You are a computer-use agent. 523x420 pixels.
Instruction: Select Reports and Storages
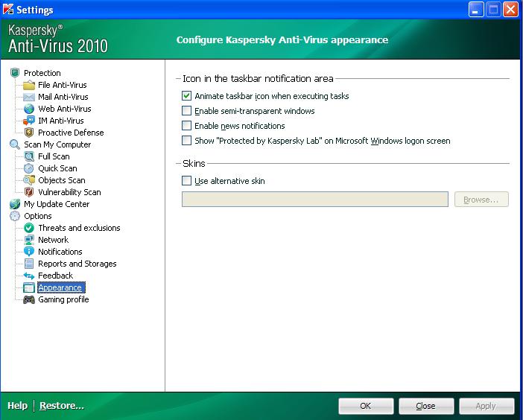[77, 264]
